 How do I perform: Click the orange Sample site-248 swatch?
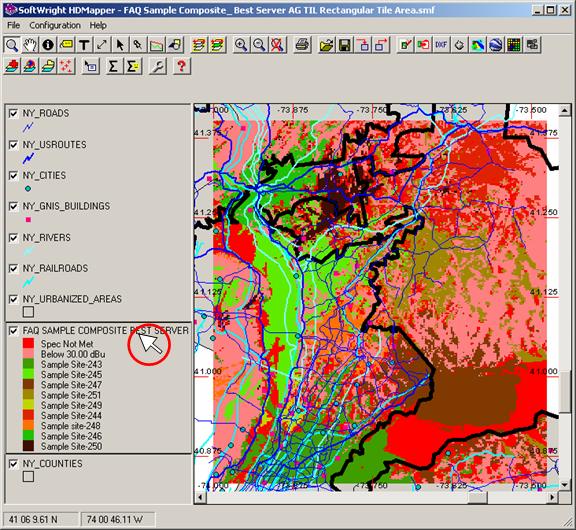[x=28, y=425]
